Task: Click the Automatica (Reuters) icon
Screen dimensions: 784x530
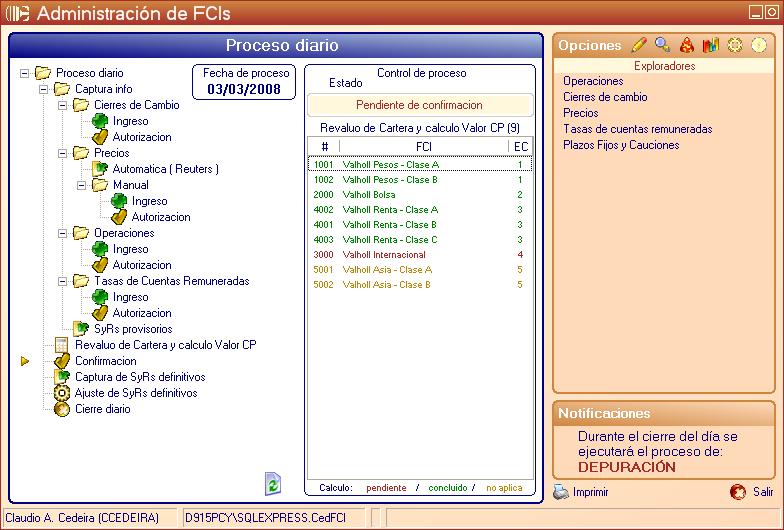Action: pyautogui.click(x=100, y=169)
